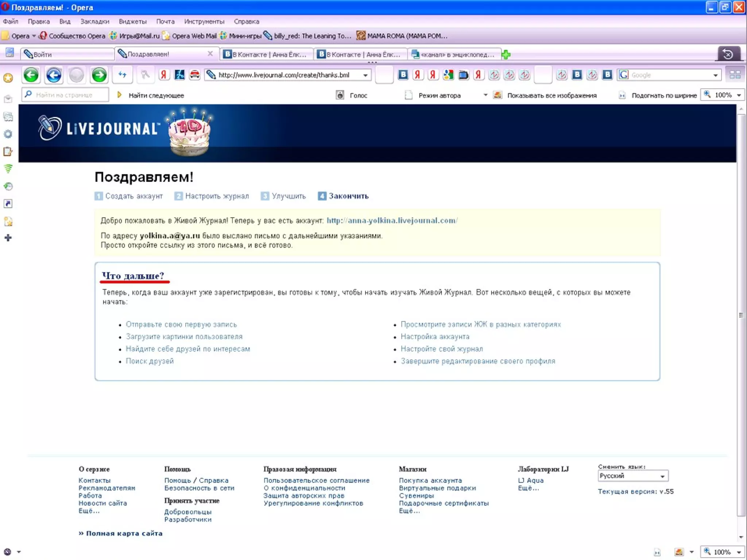Screen dimensions: 747x560
Task: Click the red car icon in toolbar
Action: tap(195, 75)
